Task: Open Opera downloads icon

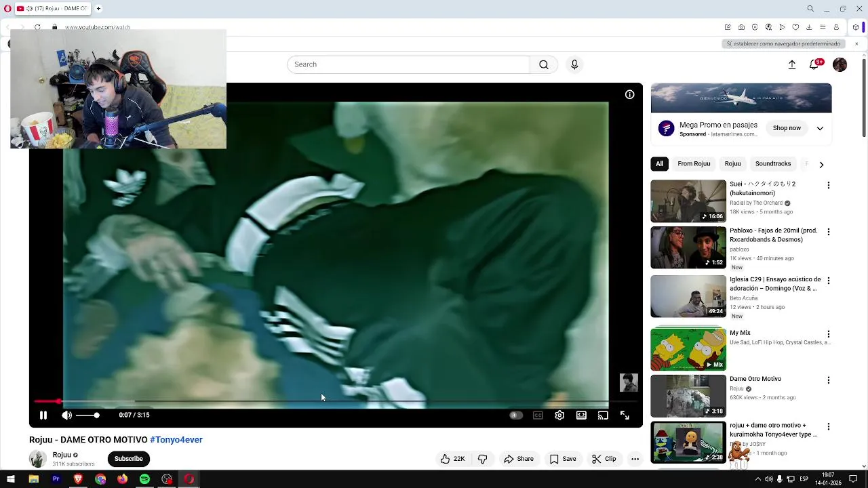Action: (x=809, y=27)
